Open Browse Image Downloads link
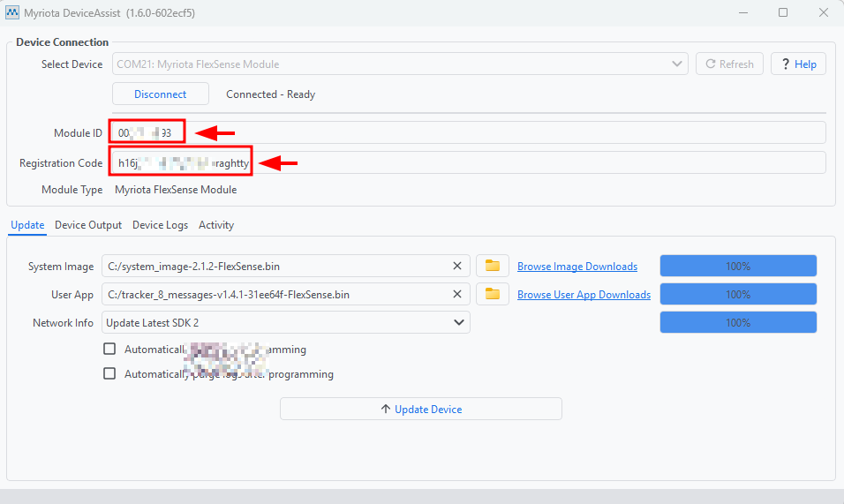 point(577,267)
